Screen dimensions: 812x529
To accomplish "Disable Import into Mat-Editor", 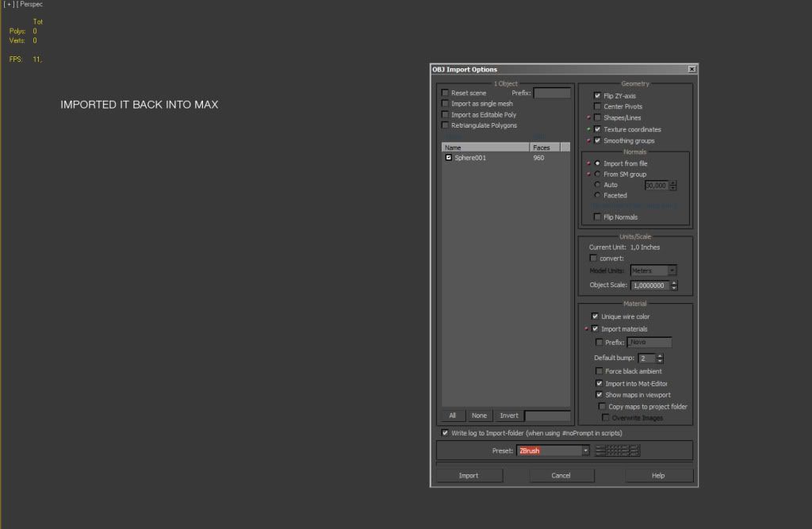I will tap(600, 383).
